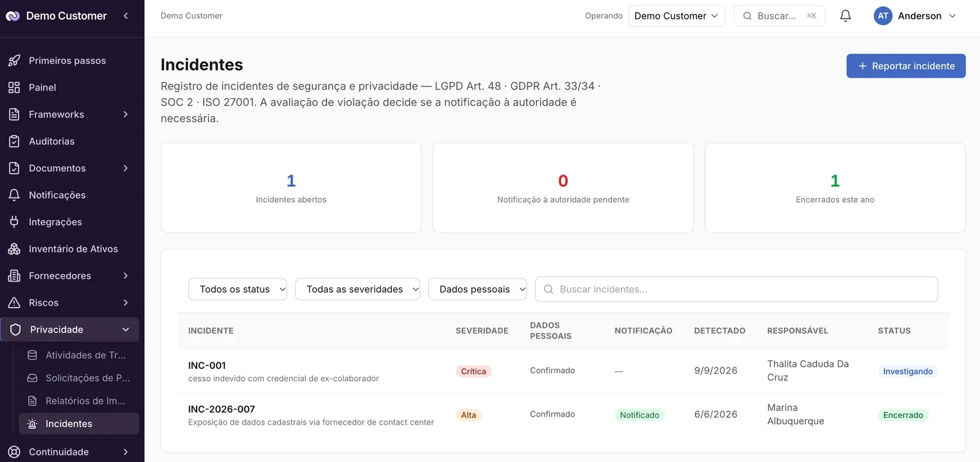Click the Frameworks document icon
Image resolution: width=980 pixels, height=462 pixels.
(14, 115)
